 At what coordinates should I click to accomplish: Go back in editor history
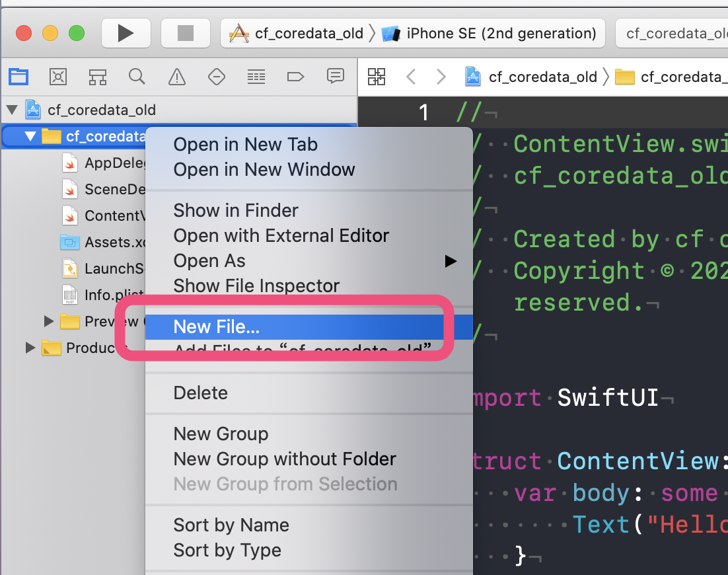(x=411, y=77)
